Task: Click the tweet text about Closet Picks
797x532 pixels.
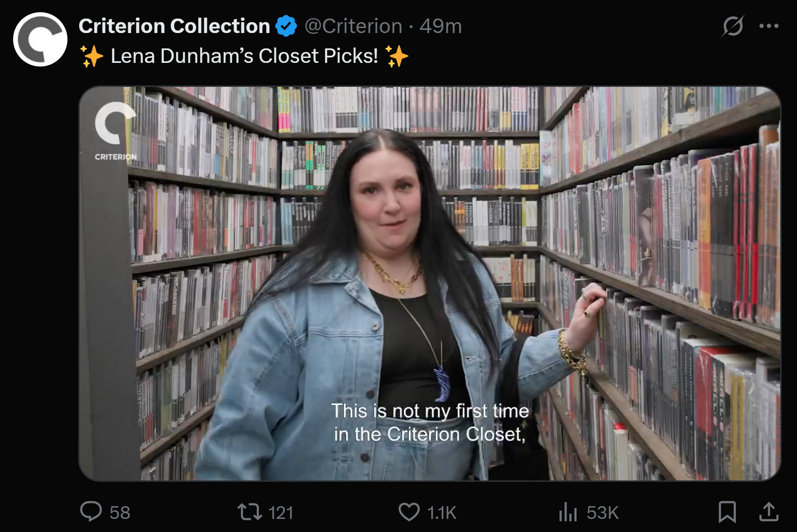Action: pos(244,56)
